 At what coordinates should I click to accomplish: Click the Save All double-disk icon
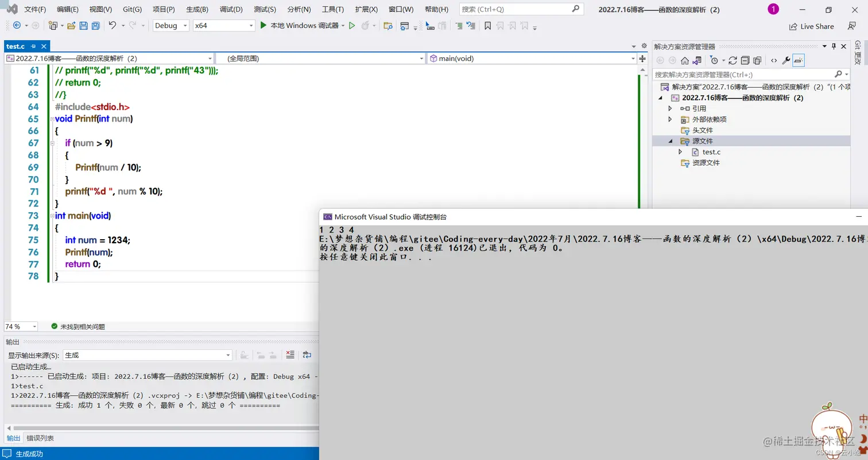tap(95, 25)
